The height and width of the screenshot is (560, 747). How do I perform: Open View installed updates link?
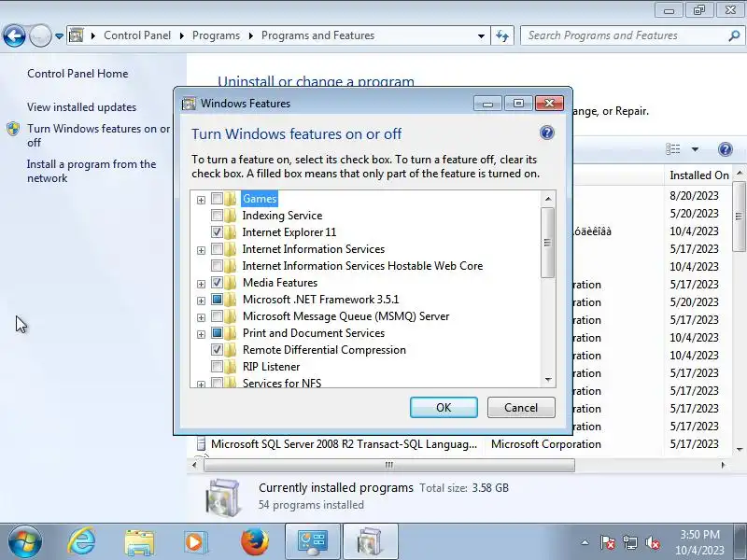(81, 107)
